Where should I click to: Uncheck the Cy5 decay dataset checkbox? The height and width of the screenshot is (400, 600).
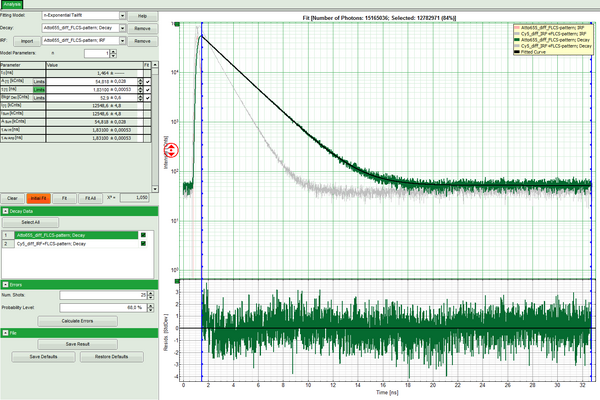tap(143, 243)
